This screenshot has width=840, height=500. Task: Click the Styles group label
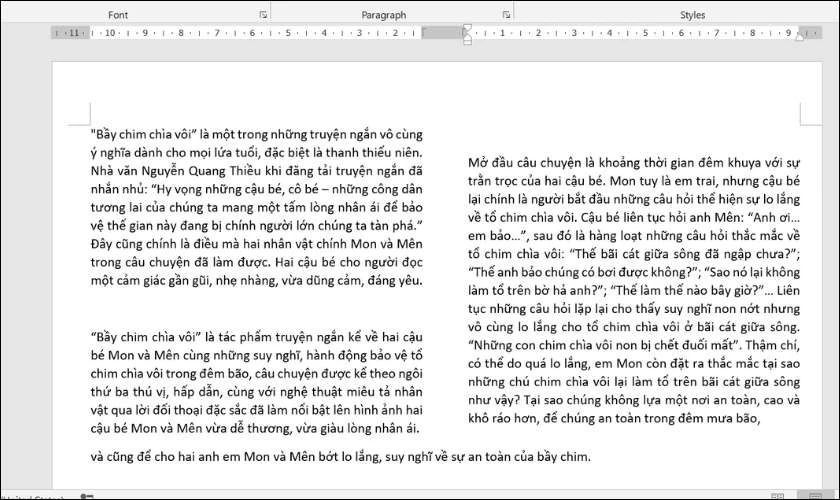coord(693,15)
